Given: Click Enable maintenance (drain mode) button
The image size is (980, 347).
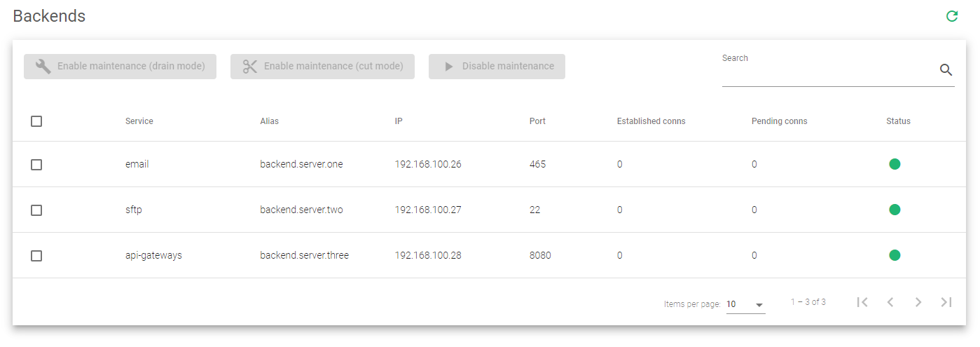Looking at the screenshot, I should (x=120, y=67).
